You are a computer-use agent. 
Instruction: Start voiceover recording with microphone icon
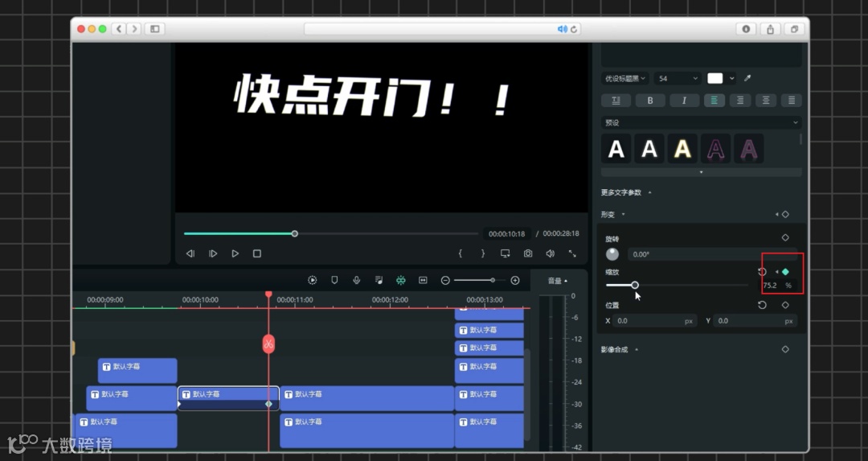[357, 280]
